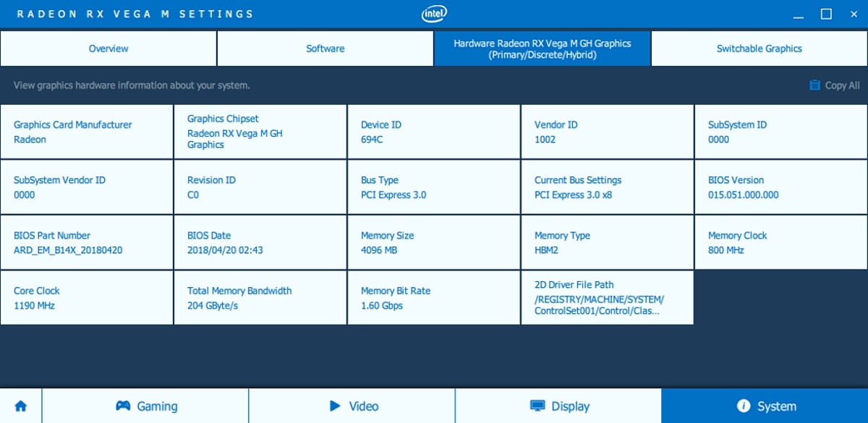Maximize the Radeon settings window
The image size is (868, 423).
826,14
